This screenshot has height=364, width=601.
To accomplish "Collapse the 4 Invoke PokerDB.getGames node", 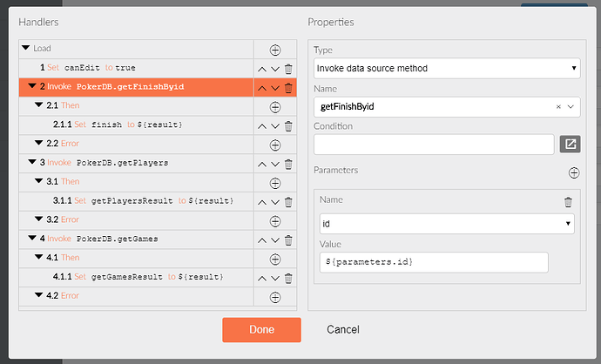I will [31, 239].
